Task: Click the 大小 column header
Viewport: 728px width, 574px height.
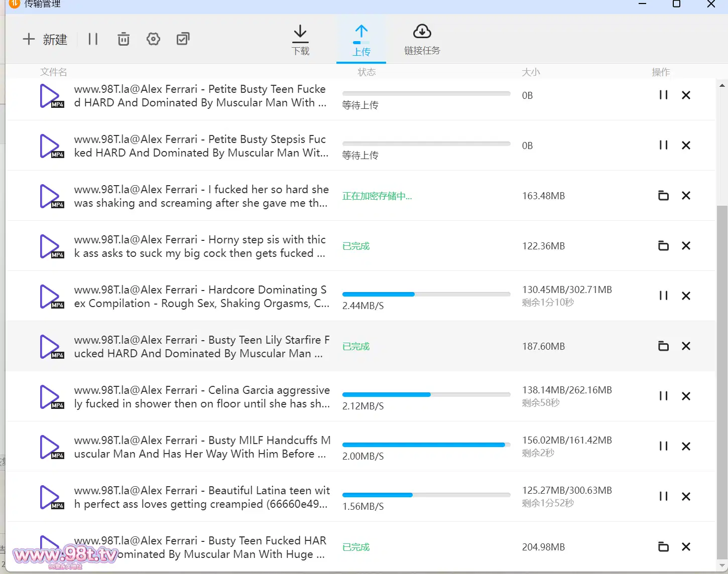Action: click(x=531, y=72)
